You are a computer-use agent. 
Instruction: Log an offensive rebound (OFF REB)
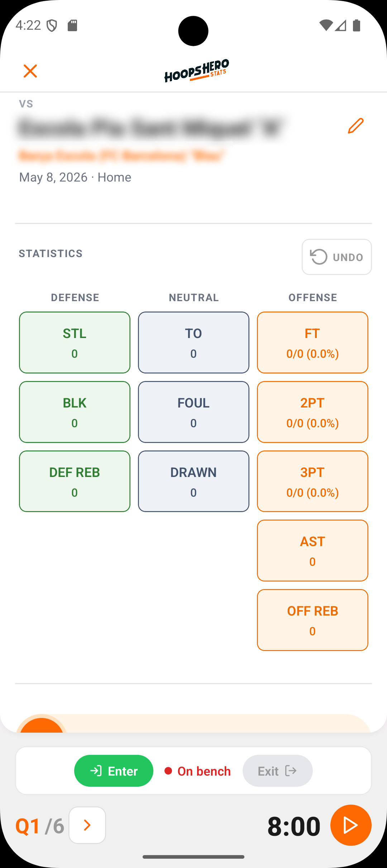312,620
